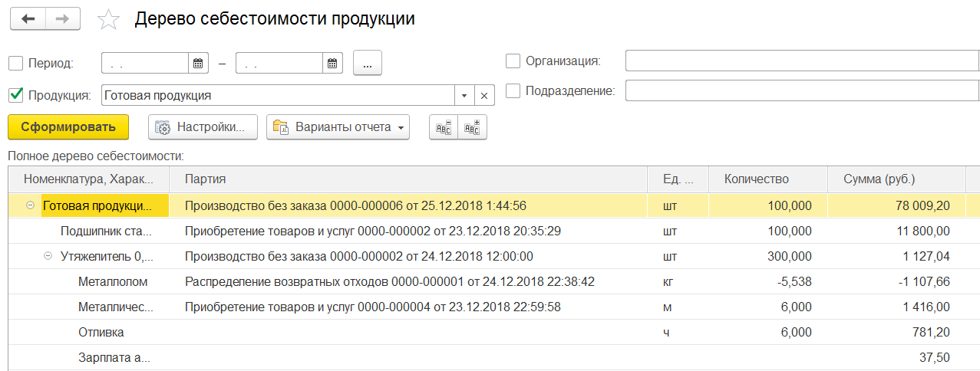The width and height of the screenshot is (980, 371).
Task: Go forward with the right arrow button
Action: point(64,20)
